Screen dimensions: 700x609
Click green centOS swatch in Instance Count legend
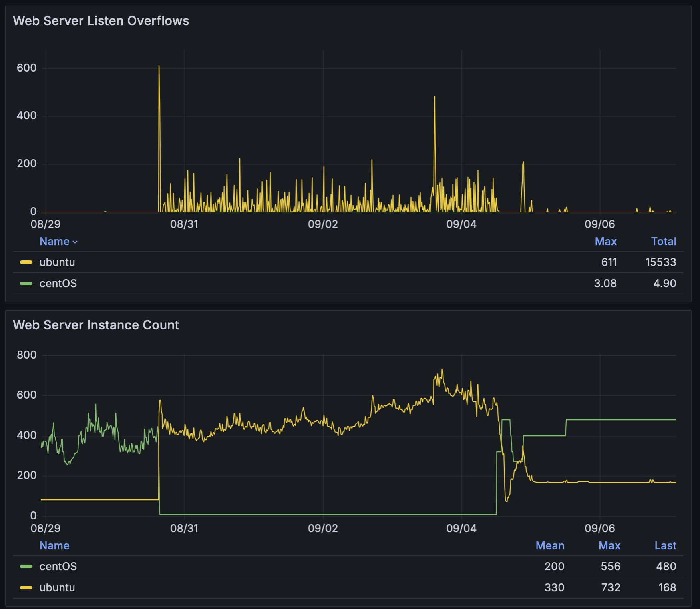point(26,567)
